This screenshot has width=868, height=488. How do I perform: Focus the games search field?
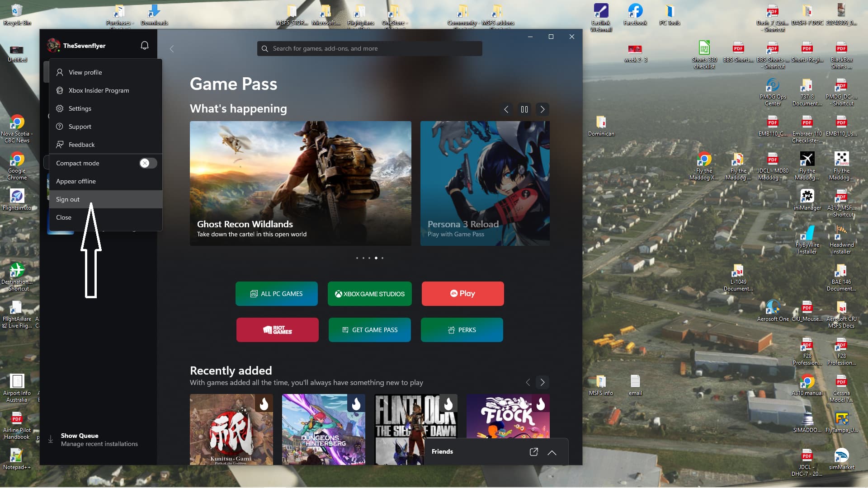[x=369, y=49]
